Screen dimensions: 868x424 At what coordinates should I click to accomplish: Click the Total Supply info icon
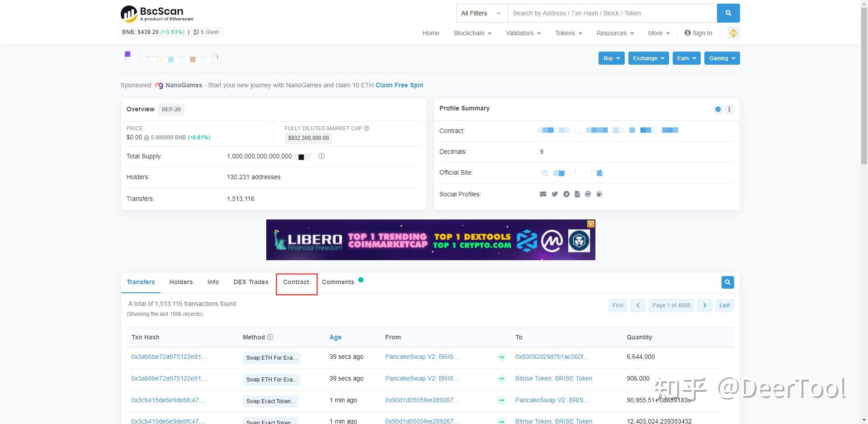tap(321, 156)
